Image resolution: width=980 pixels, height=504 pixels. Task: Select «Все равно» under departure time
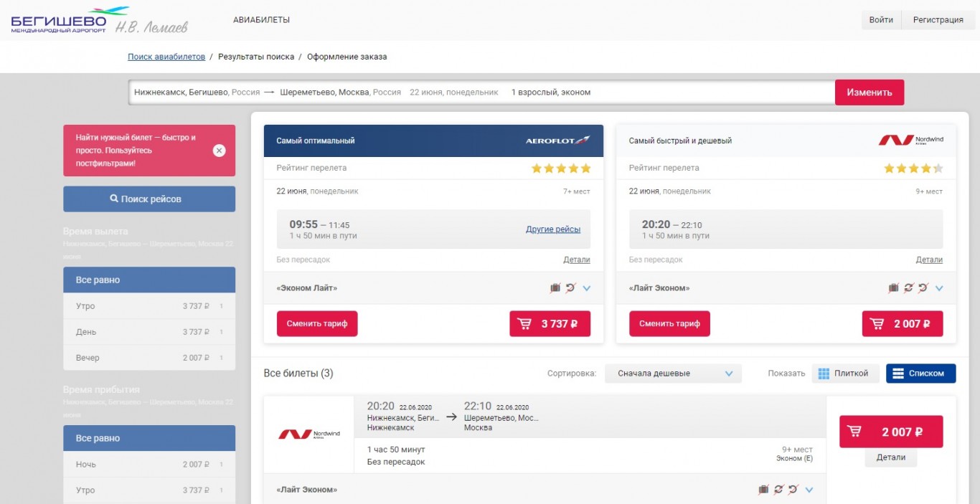(149, 280)
